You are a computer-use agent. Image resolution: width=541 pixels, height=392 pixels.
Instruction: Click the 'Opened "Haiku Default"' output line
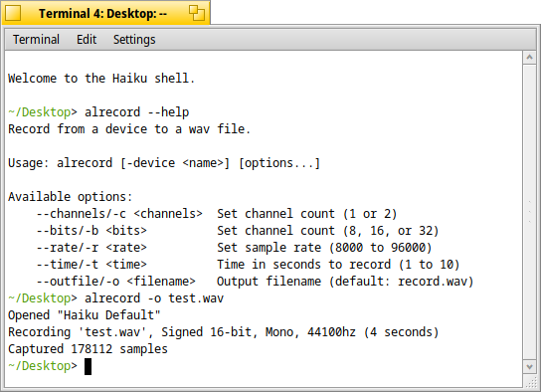(85, 315)
